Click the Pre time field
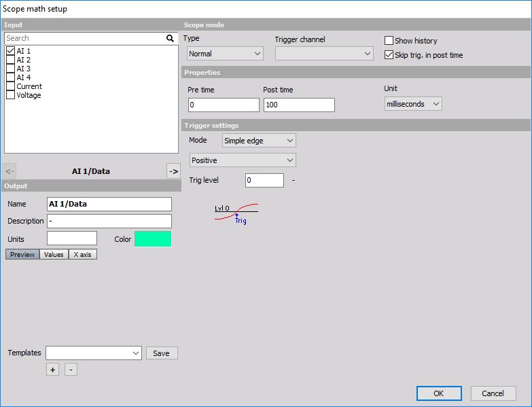Screen dimensions: 532x407 (x=224, y=105)
